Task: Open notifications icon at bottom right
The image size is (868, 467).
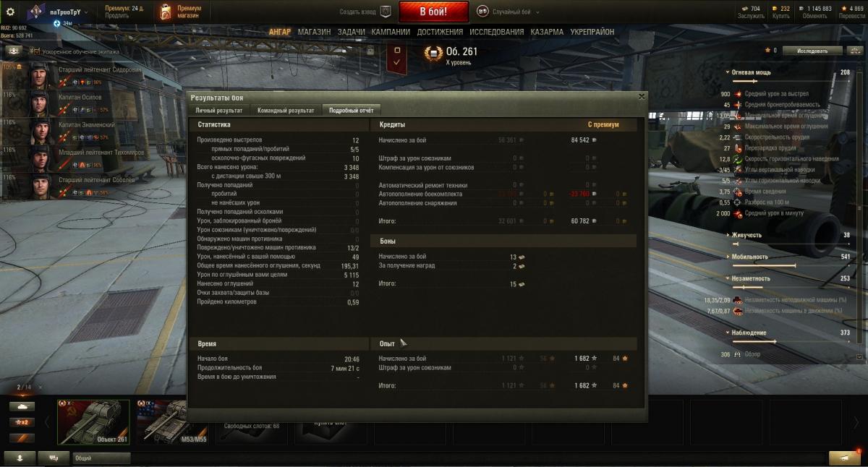Action: [x=844, y=458]
